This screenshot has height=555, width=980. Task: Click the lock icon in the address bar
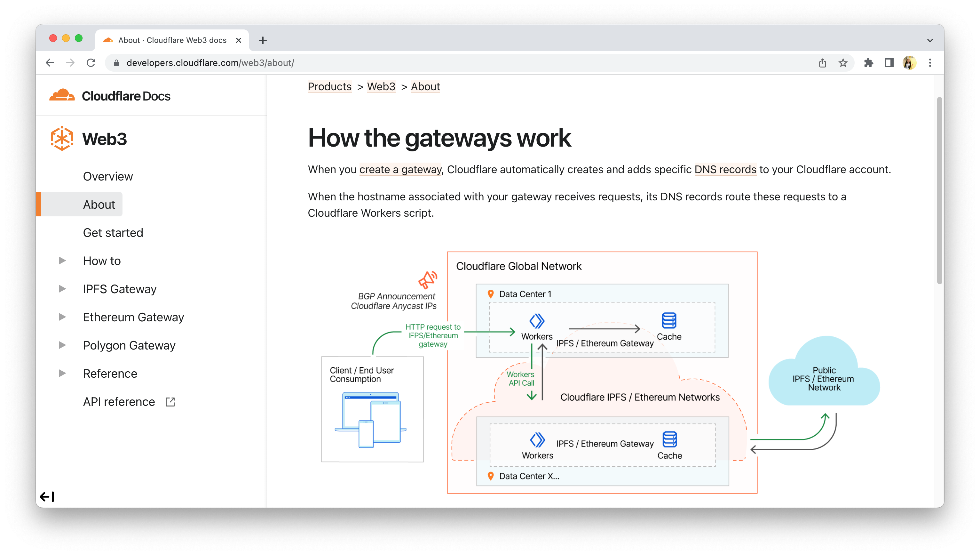coord(117,63)
